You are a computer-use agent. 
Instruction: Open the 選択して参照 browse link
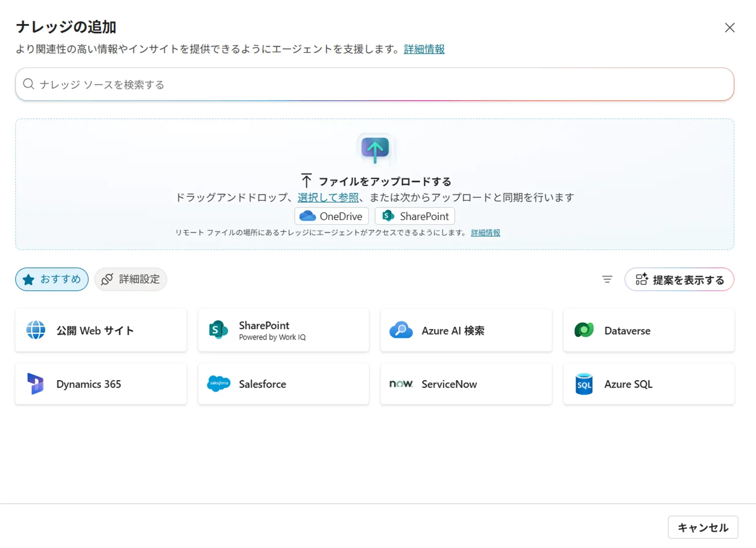327,197
